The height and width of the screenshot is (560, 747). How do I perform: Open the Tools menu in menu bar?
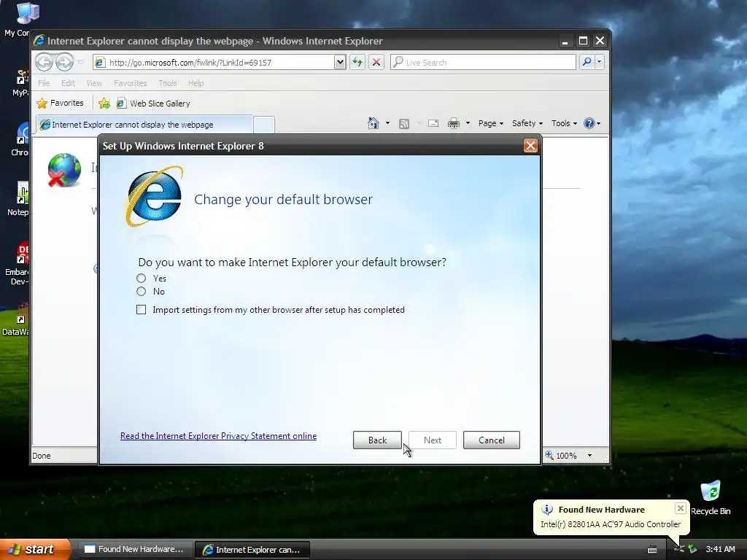[x=168, y=83]
